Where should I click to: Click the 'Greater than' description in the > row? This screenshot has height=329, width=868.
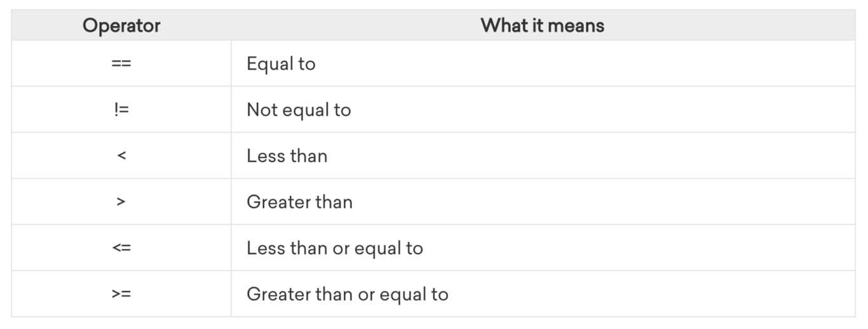click(299, 202)
